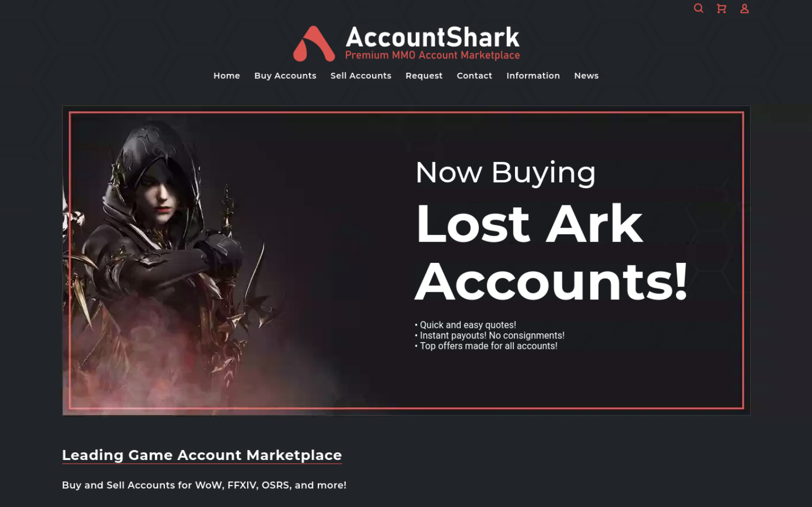
Task: Click the 'Instant payouts! No consignments!' bullet
Action: tap(489, 336)
